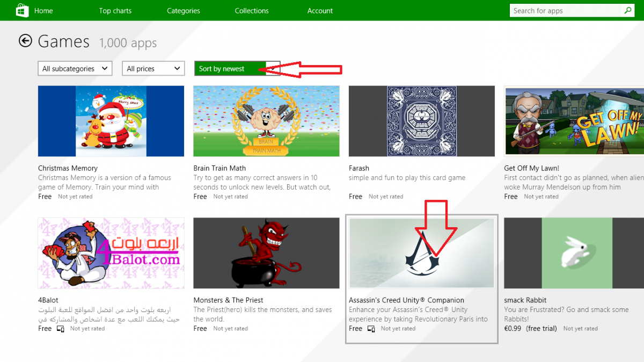This screenshot has height=362, width=644.
Task: Click 'simple and fun to play' description
Action: 407,178
